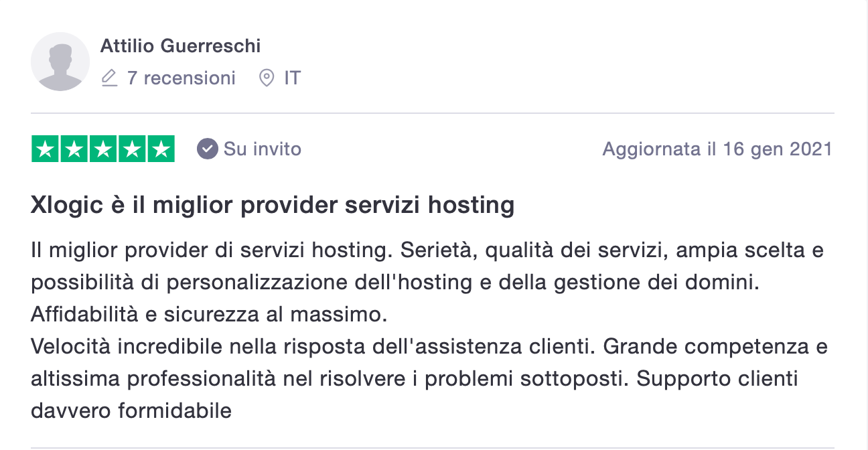Viewport: 868px width, 450px height.
Task: Click the pencil icon beside 7 recensioni
Action: 109,78
